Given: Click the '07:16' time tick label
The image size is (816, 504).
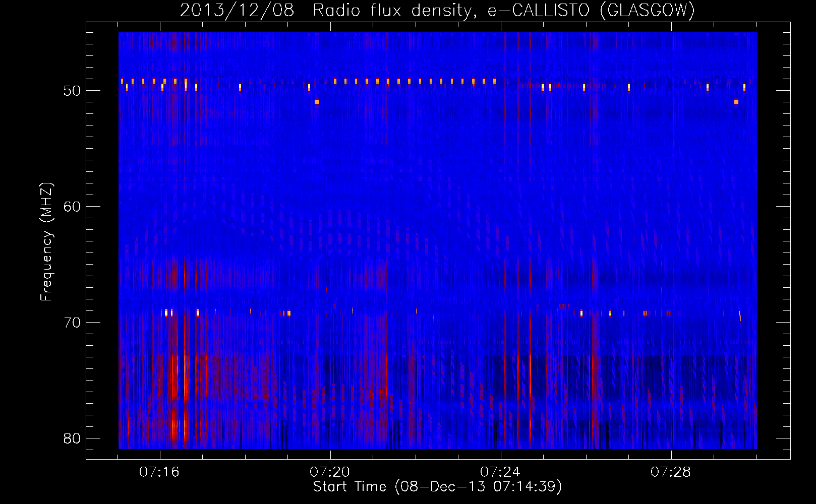Looking at the screenshot, I should click(160, 472).
